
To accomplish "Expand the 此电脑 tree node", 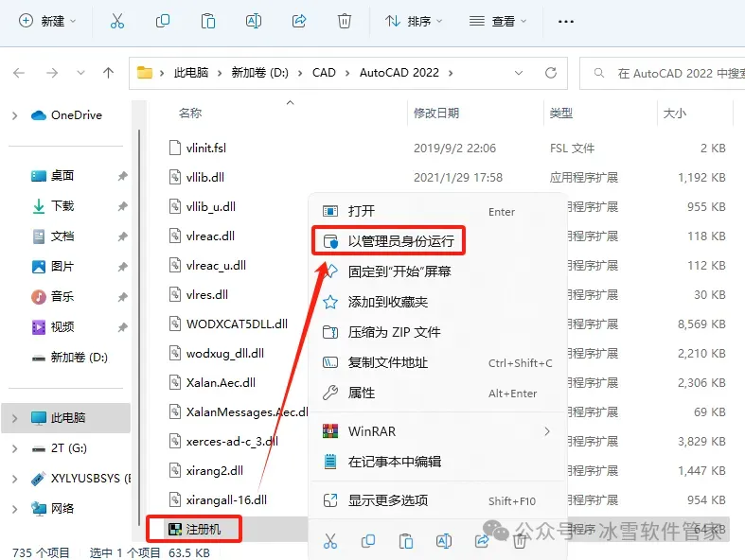I will pos(15,418).
